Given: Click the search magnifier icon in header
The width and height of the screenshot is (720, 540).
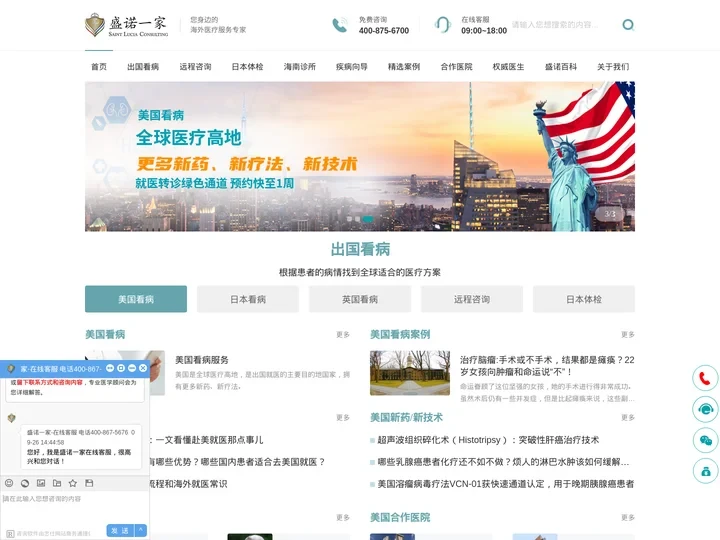Looking at the screenshot, I should (x=628, y=25).
